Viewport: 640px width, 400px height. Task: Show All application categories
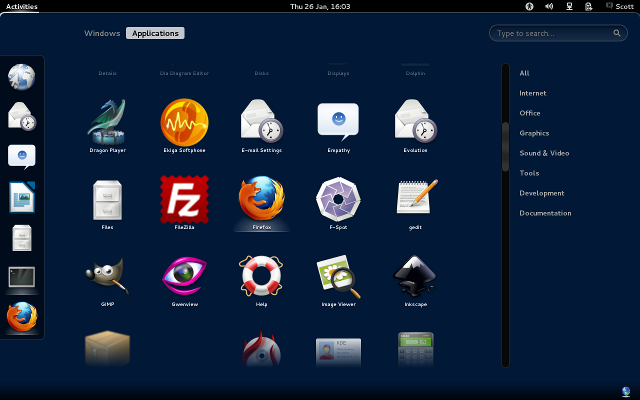click(x=524, y=73)
